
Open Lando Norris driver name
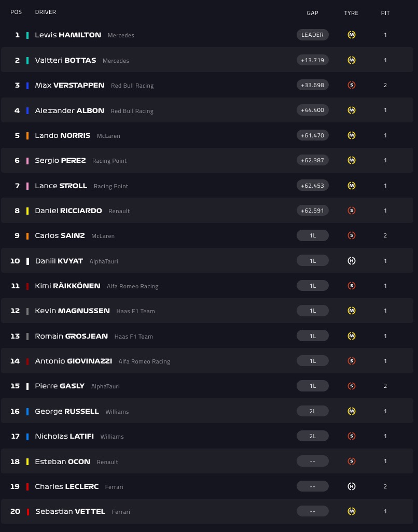pyautogui.click(x=62, y=135)
